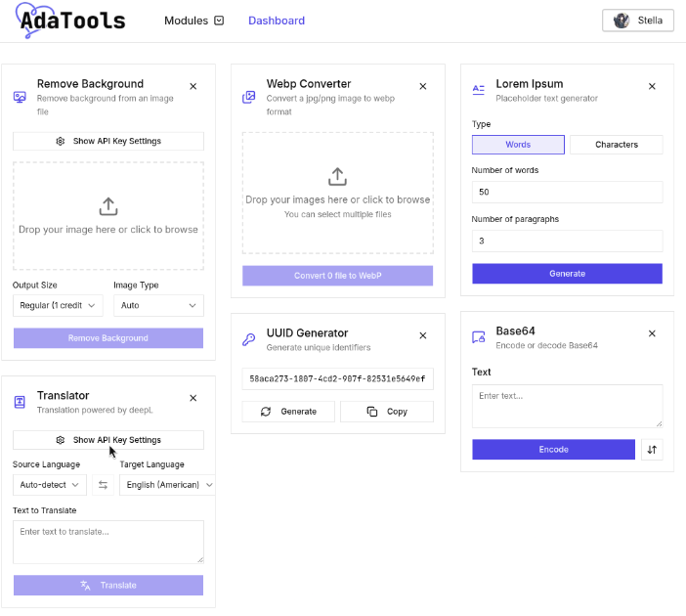Image resolution: width=686 pixels, height=616 pixels.
Task: Open the Output Size dropdown
Action: point(59,306)
